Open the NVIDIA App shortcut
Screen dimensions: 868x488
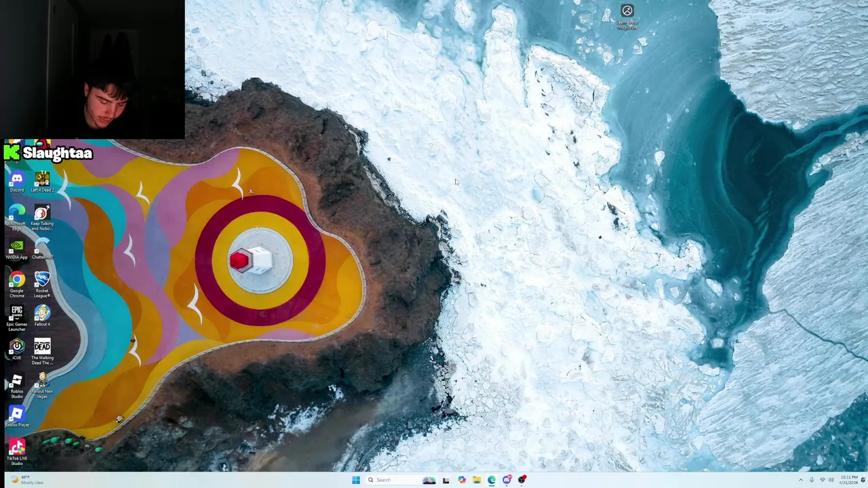(17, 249)
